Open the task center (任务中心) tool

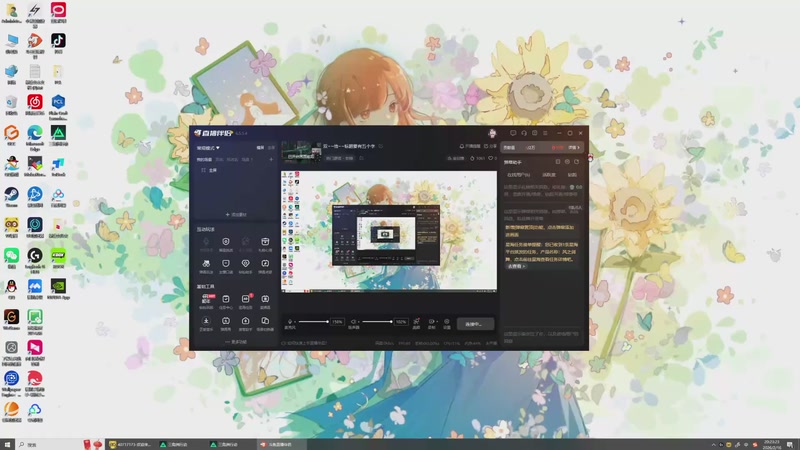click(x=226, y=301)
